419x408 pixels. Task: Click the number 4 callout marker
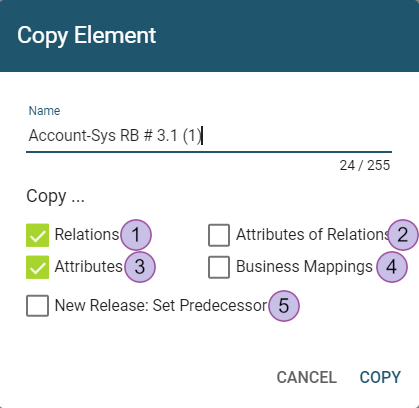[x=392, y=267]
